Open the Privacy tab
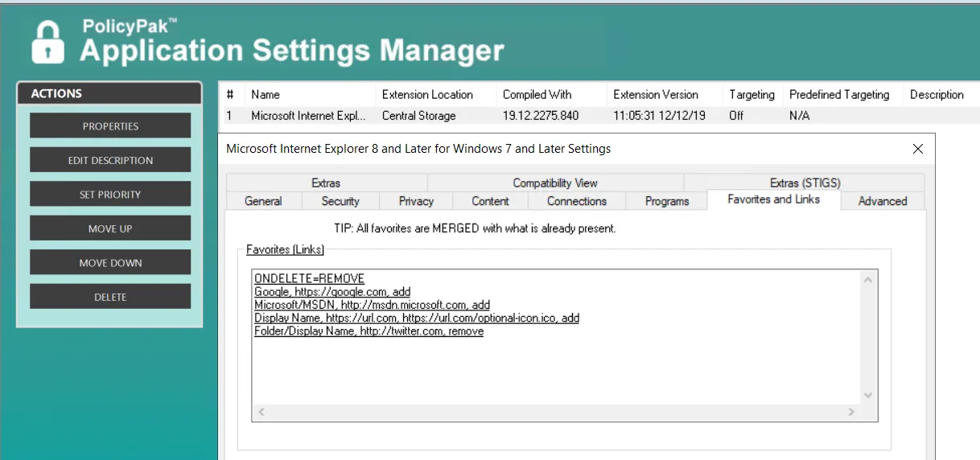The image size is (980, 460). coord(416,201)
